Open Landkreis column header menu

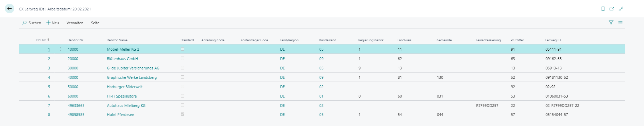pos(404,40)
